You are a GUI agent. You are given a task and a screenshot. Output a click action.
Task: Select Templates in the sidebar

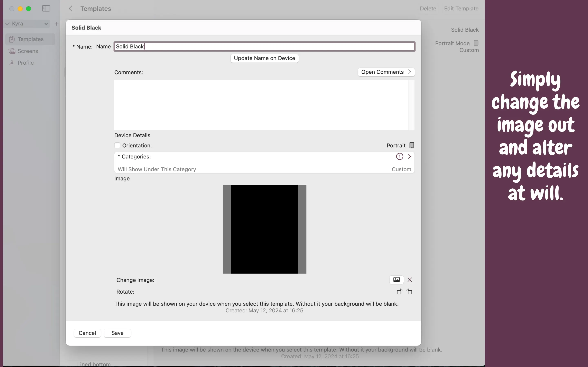coord(30,39)
